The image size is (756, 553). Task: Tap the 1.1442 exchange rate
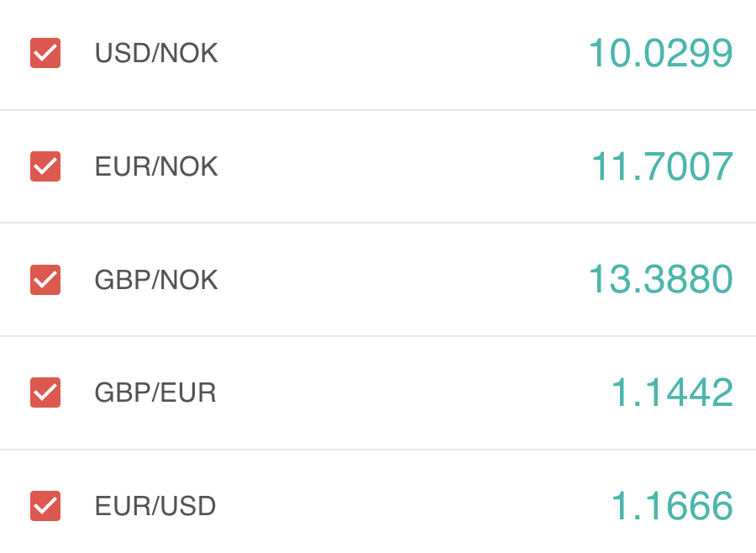tap(671, 392)
